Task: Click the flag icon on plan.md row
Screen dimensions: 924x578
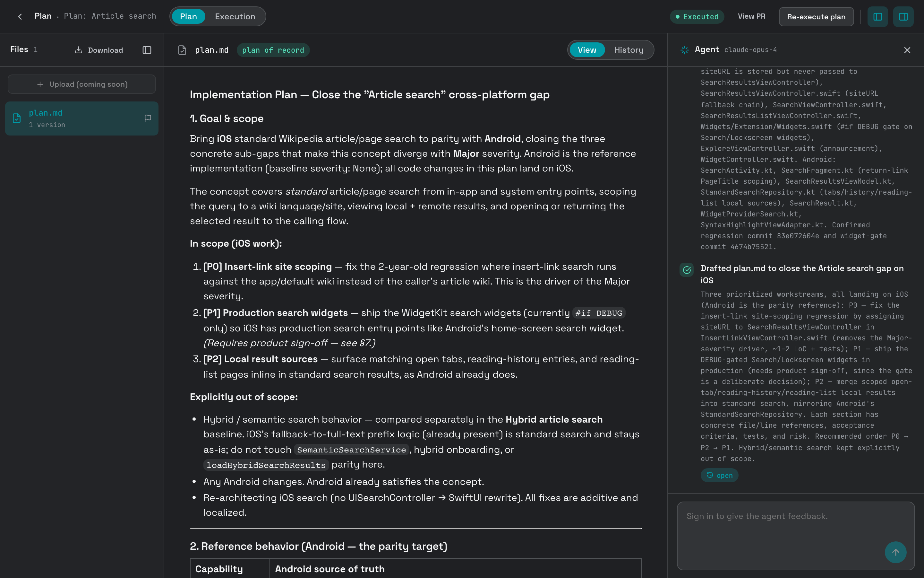Action: pos(148,118)
